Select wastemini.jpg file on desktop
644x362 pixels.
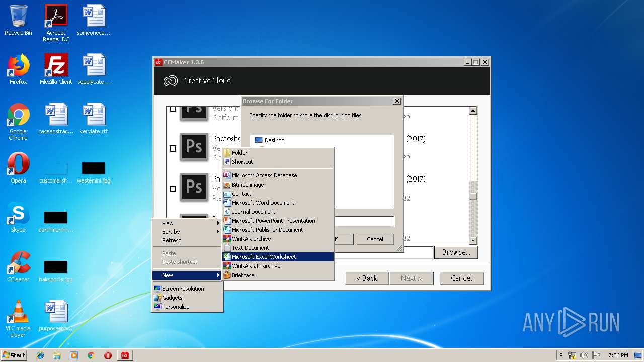94,171
